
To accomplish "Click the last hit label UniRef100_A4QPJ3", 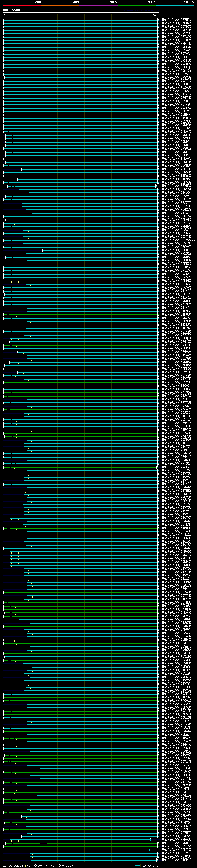I will click(x=176, y=860).
